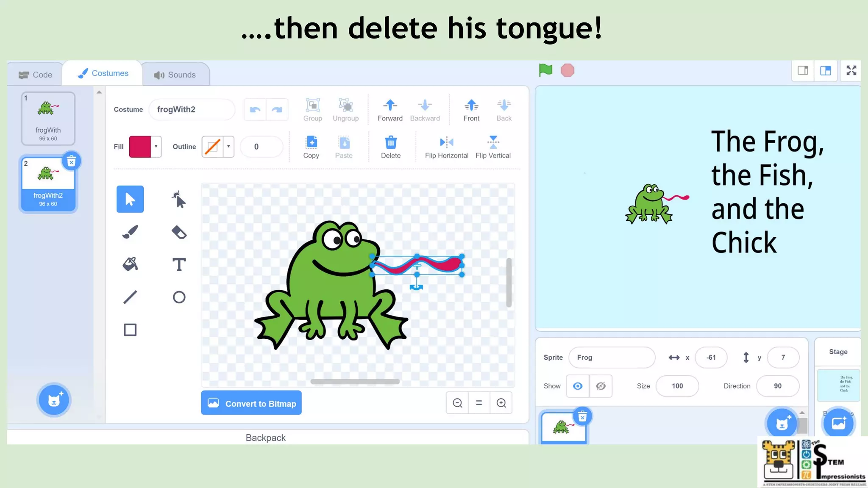Click the green flag to start
This screenshot has width=868, height=488.
(x=545, y=70)
